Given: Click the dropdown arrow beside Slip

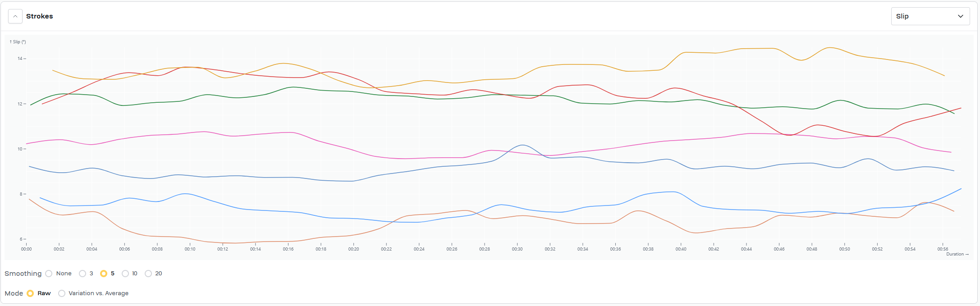Looking at the screenshot, I should (961, 16).
